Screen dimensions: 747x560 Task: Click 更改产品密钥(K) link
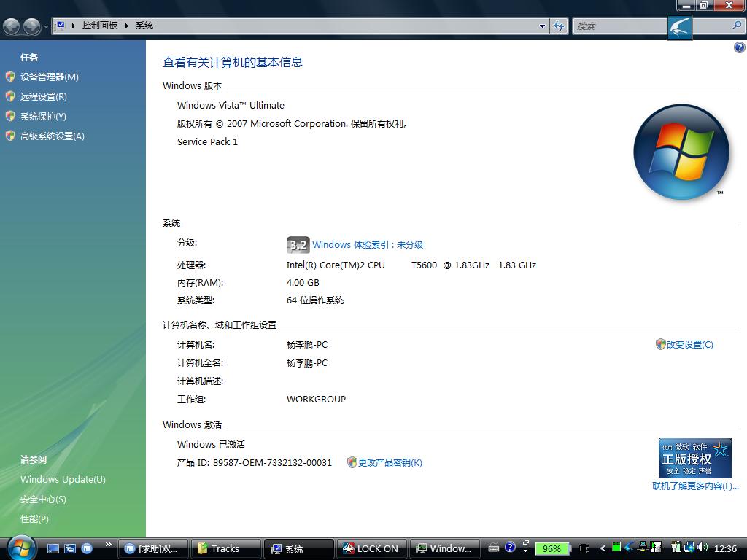point(390,462)
